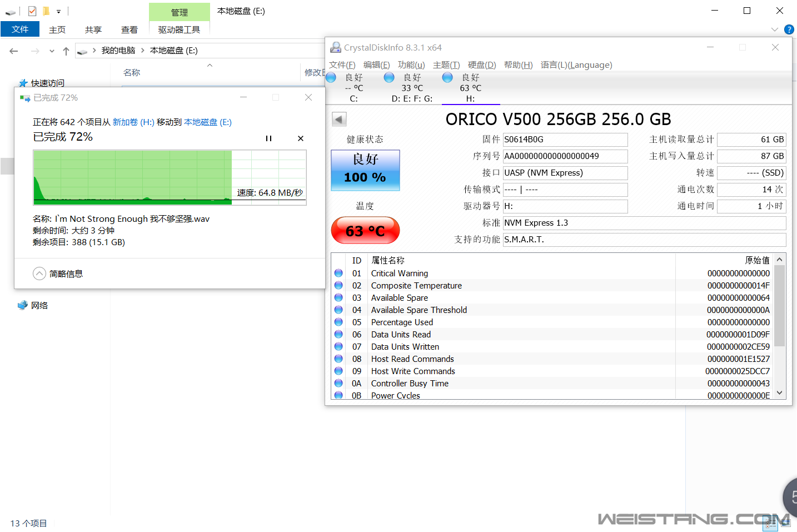Click the 固件 S0614B0G field
Screen dimensions: 797x532
(565, 140)
